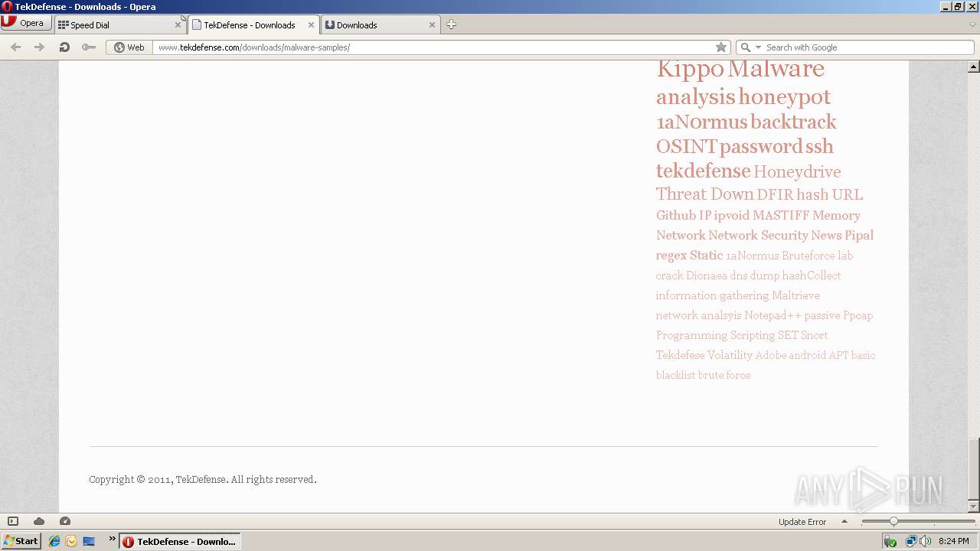980x551 pixels.
Task: Open the password wand key icon
Action: tap(88, 47)
